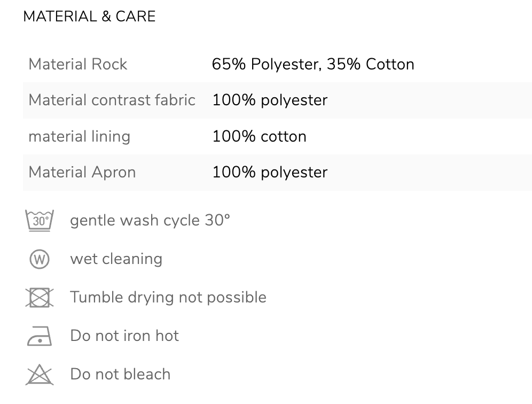The width and height of the screenshot is (532, 404).
Task: Select the Material contrast fabric label
Action: coord(112,100)
